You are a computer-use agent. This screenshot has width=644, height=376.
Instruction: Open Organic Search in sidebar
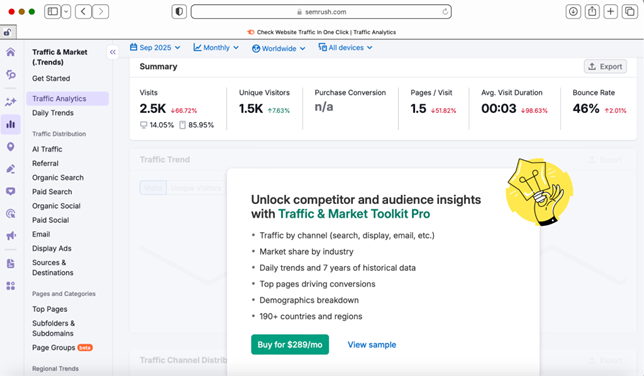click(58, 178)
